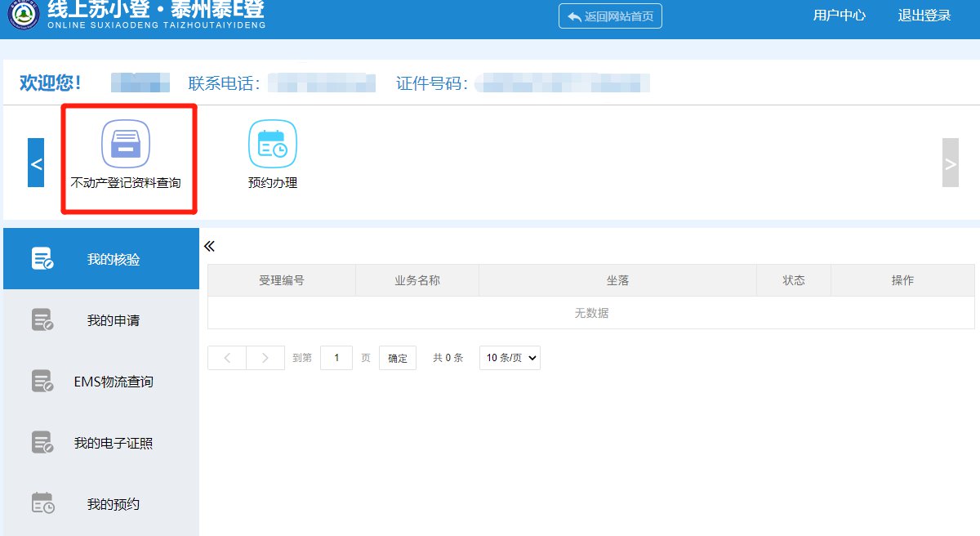This screenshot has height=536, width=980.
Task: Click the 我的核验 sidebar document icon
Action: coord(42,259)
